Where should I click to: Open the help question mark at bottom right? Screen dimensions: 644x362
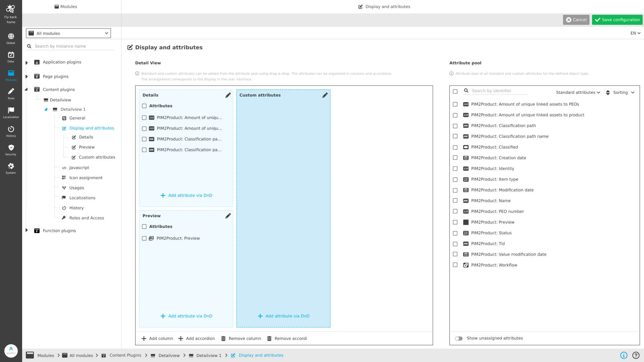click(636, 355)
